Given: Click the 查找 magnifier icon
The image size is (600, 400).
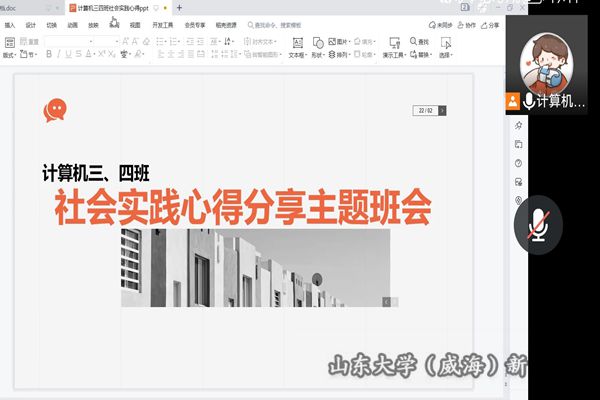Looking at the screenshot, I should tap(413, 41).
